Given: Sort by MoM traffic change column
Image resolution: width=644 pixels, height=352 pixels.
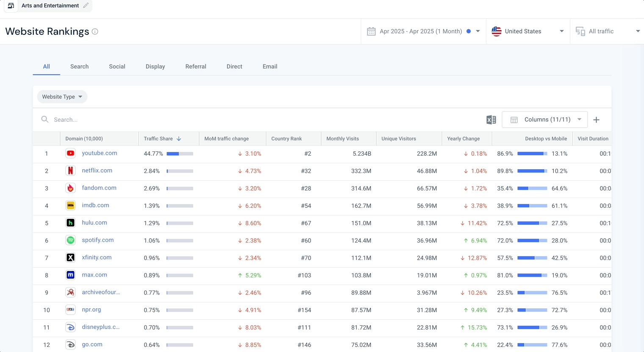Looking at the screenshot, I should click(x=227, y=139).
